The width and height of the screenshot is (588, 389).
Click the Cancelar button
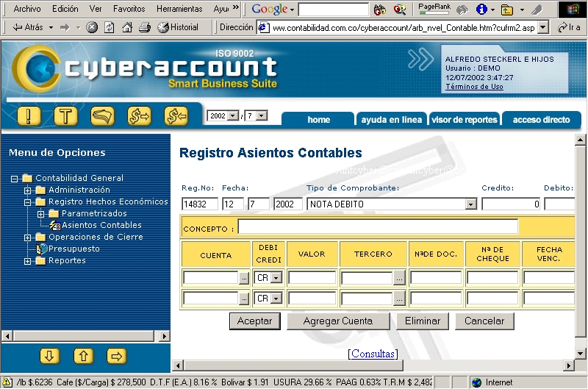(x=484, y=321)
